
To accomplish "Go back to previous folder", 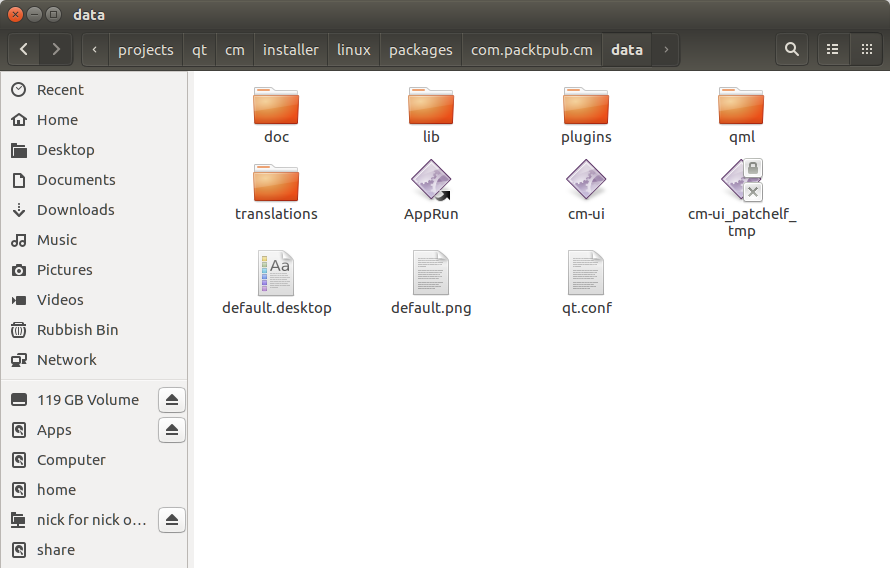I will [x=24, y=49].
